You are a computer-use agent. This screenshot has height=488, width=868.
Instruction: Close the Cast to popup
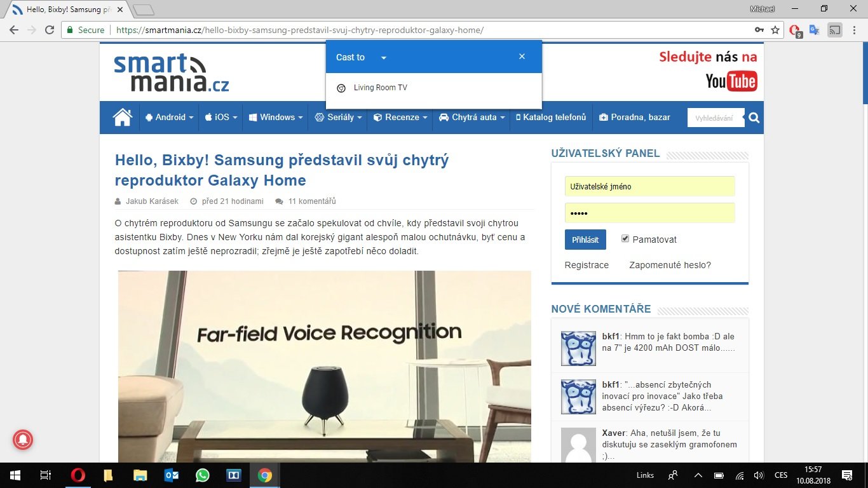pyautogui.click(x=522, y=57)
